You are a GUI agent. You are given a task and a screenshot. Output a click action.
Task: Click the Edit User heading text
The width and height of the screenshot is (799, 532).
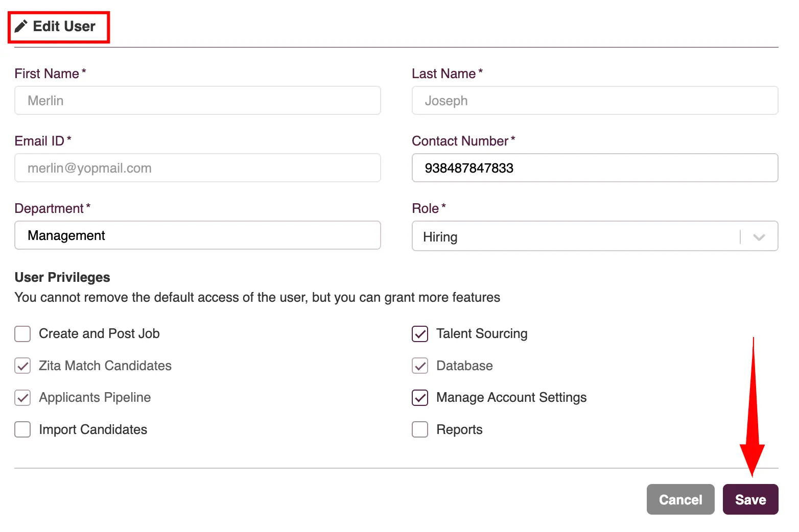point(64,26)
